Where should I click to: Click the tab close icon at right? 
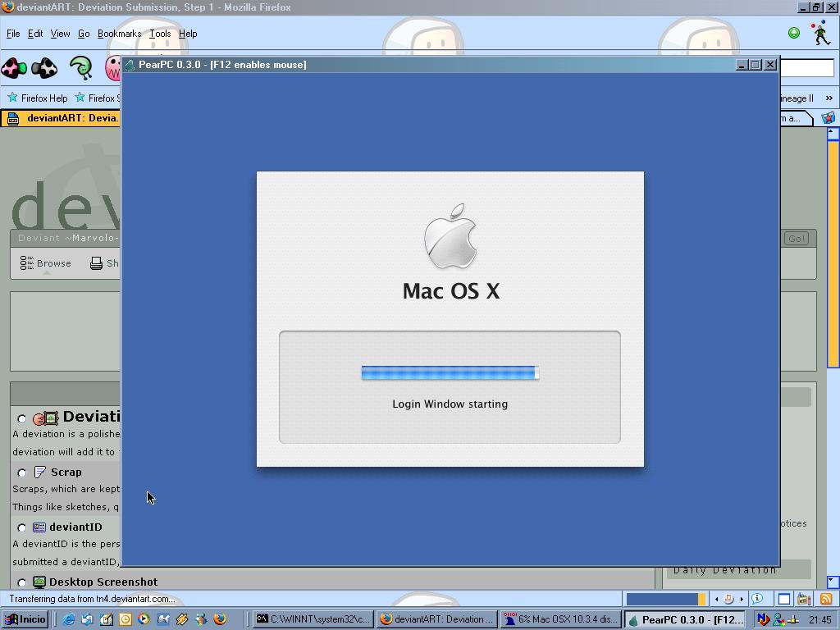click(x=829, y=117)
